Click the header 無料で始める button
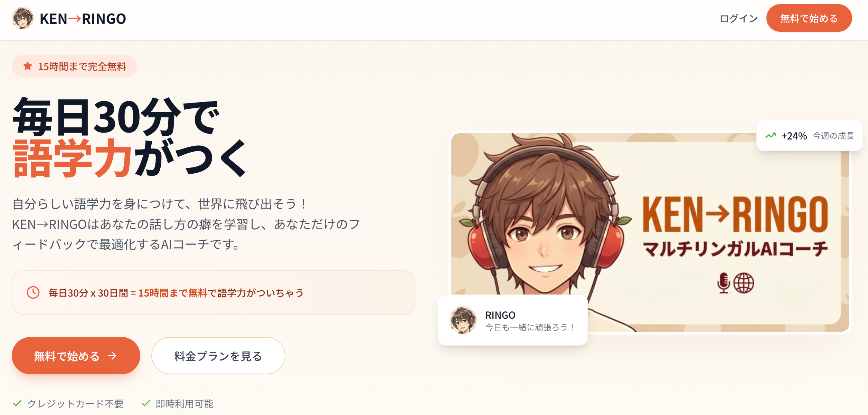Screen dimensions: 868x415 pos(809,18)
